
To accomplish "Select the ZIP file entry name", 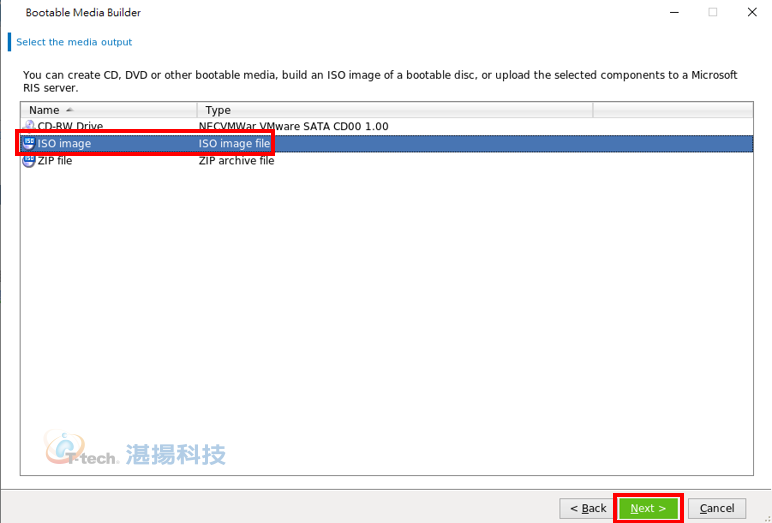I will [x=55, y=161].
